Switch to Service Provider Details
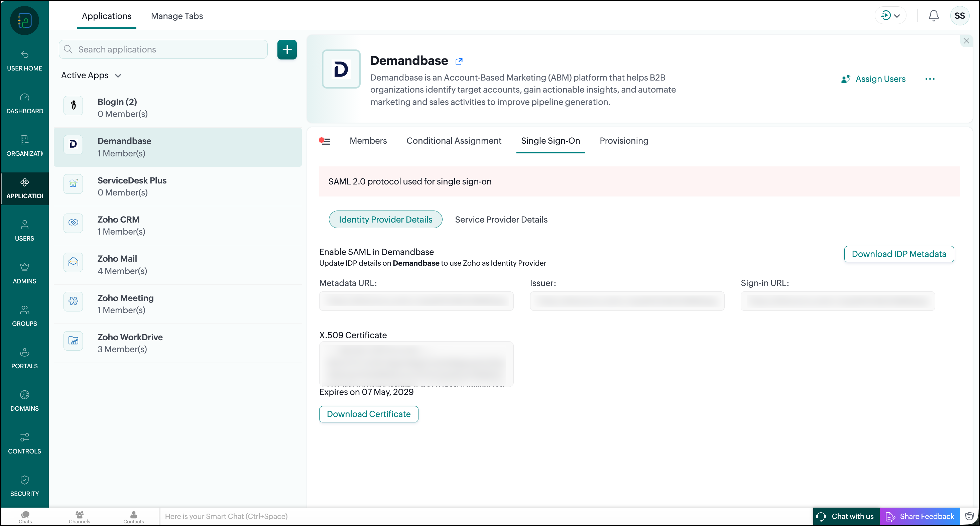This screenshot has height=526, width=980. (501, 220)
